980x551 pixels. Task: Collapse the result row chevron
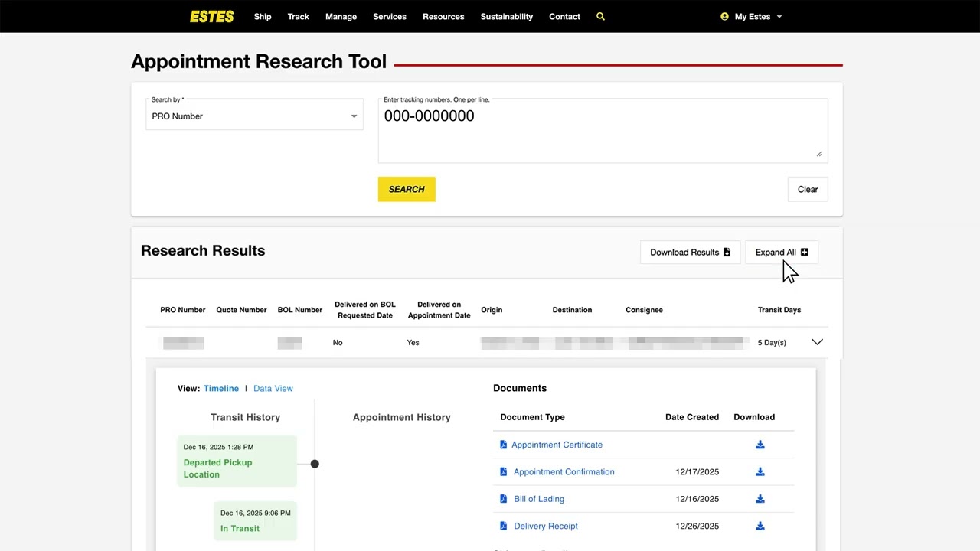point(817,342)
